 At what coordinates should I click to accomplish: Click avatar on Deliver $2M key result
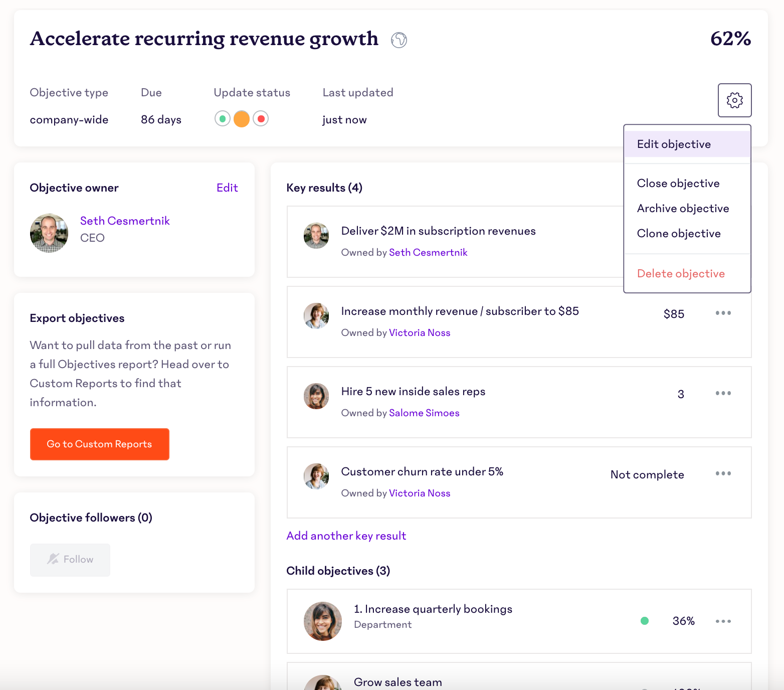(x=316, y=236)
